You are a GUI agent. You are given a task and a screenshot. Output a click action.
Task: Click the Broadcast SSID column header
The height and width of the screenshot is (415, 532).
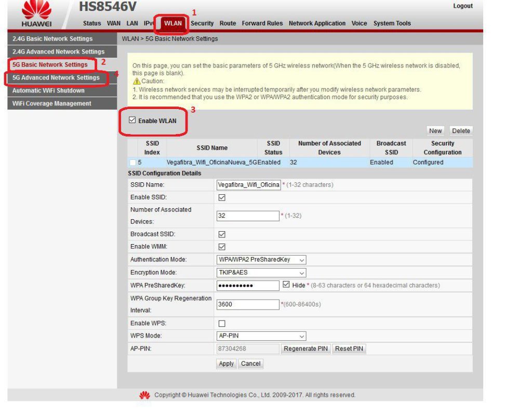391,148
